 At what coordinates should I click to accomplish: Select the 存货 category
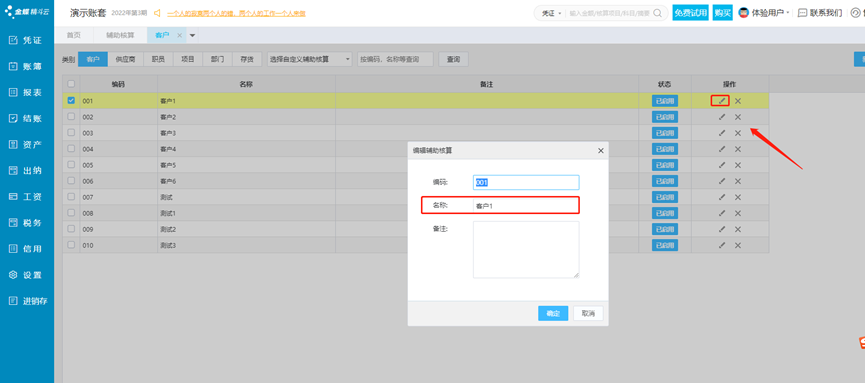(247, 59)
